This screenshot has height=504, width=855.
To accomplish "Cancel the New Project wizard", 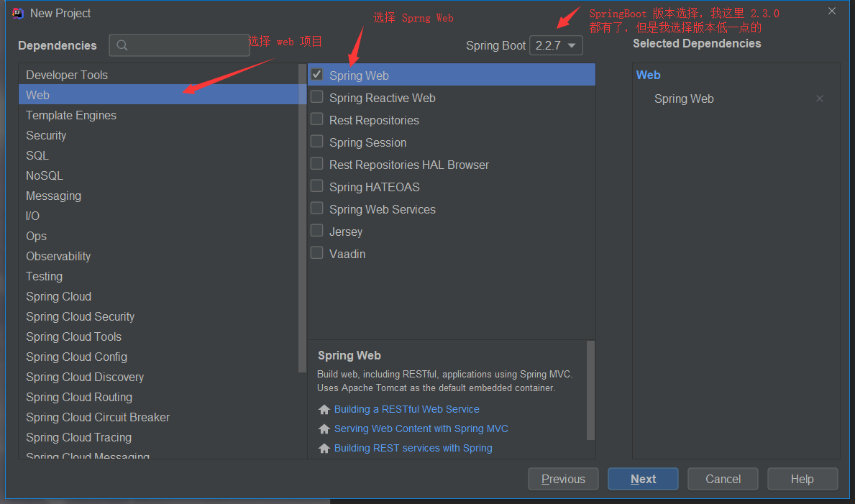I will point(723,479).
